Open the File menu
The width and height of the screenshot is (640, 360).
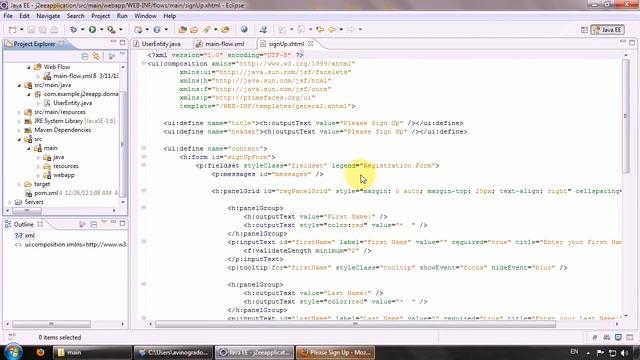coord(8,16)
